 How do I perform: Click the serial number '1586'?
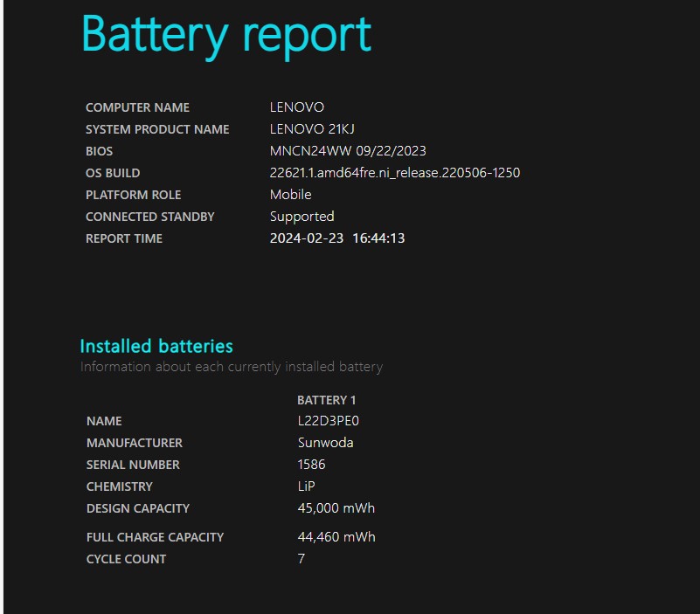click(311, 465)
